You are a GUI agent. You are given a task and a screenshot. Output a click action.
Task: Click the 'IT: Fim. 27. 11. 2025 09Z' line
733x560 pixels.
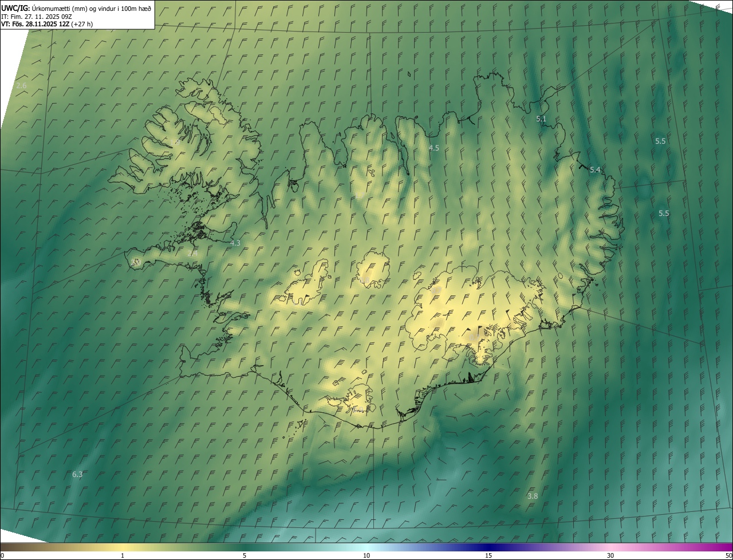[x=37, y=16]
